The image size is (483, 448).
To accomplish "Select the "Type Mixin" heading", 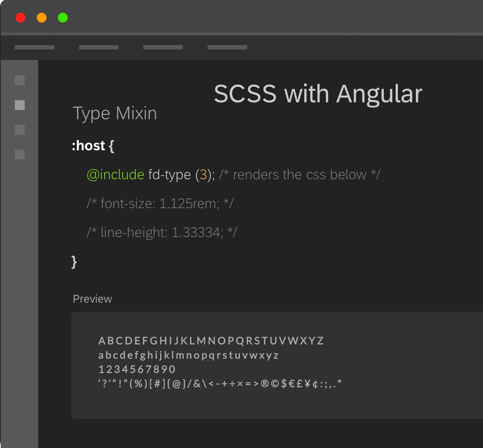I will point(115,114).
